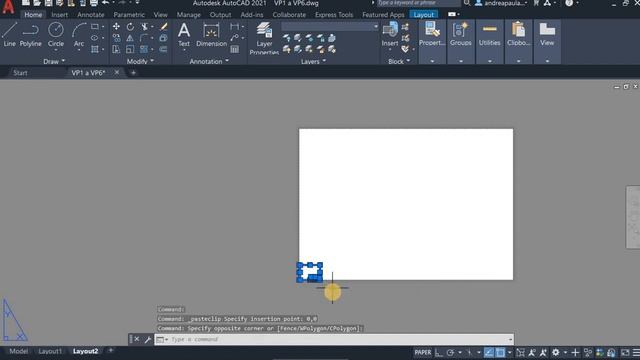Viewport: 640px width, 360px height.
Task: Open the Start file tab
Action: tap(20, 73)
